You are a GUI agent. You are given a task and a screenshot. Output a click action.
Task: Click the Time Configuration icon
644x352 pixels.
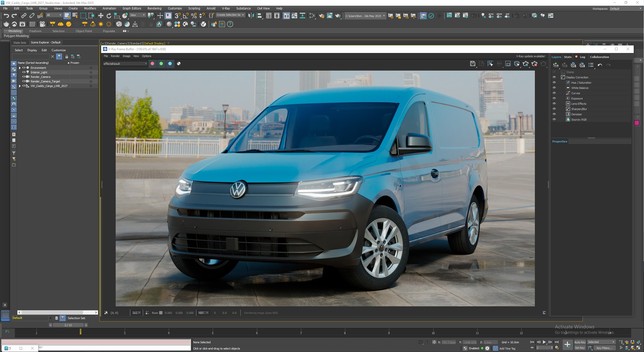coord(557,348)
